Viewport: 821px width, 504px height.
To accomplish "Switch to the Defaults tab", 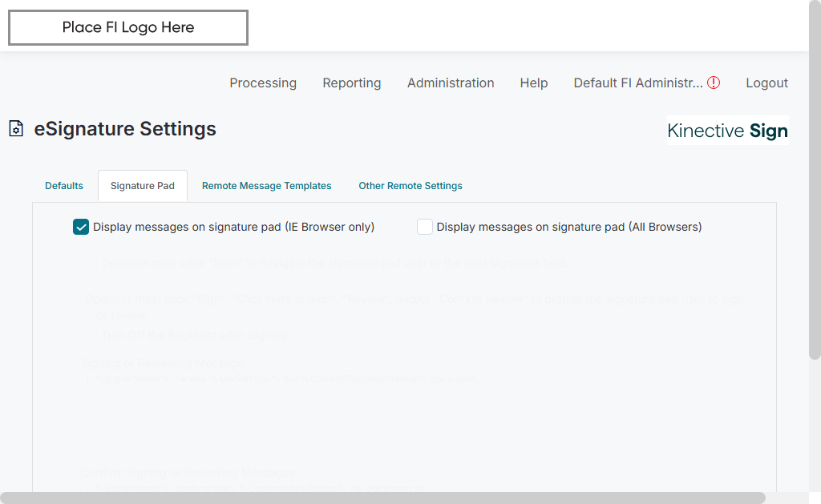I will click(x=64, y=186).
